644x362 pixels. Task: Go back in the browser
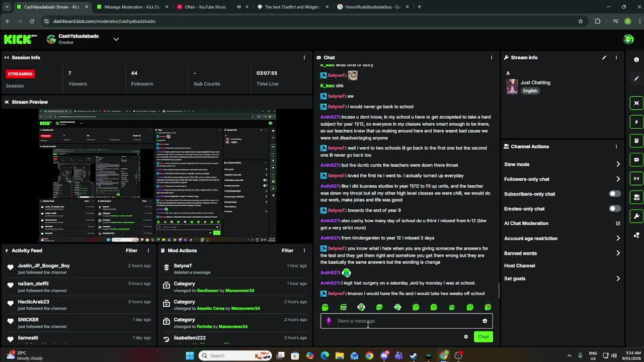8,21
